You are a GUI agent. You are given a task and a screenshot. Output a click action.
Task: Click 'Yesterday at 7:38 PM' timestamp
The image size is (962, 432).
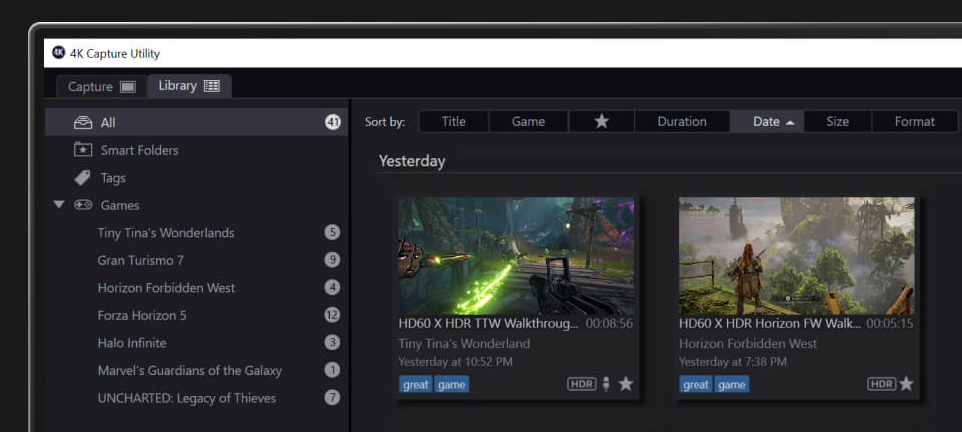coord(733,362)
